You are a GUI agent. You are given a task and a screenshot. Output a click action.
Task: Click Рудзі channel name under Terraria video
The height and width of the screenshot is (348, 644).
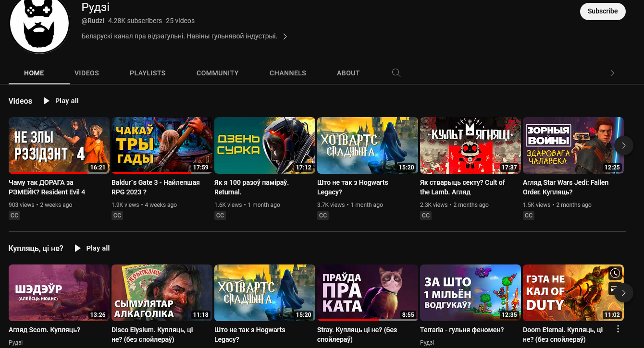tap(427, 343)
